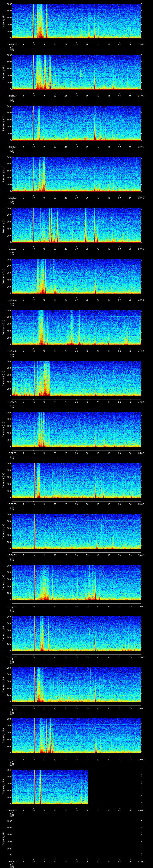This screenshot has width=153, height=868.
Task: Click the 18:34:00 start time label
Action: pos(12,555)
